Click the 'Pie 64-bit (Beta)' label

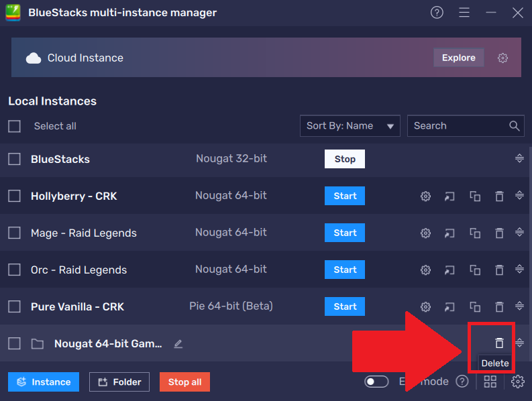(231, 306)
